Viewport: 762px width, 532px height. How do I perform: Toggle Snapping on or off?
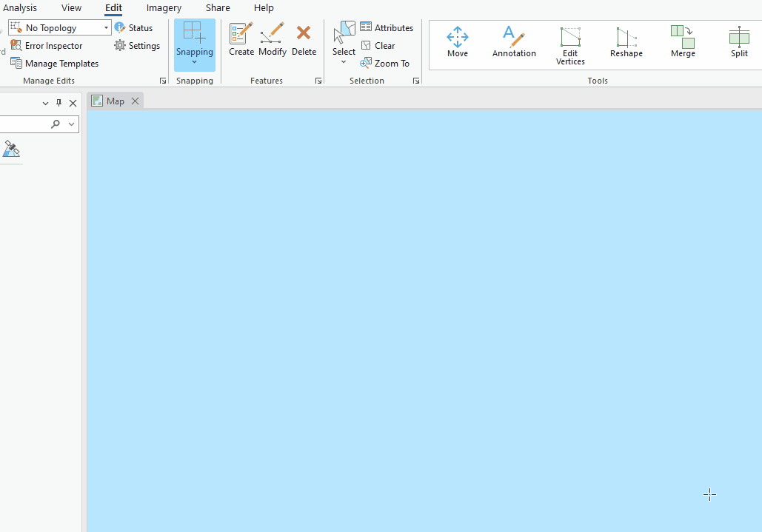coord(194,37)
